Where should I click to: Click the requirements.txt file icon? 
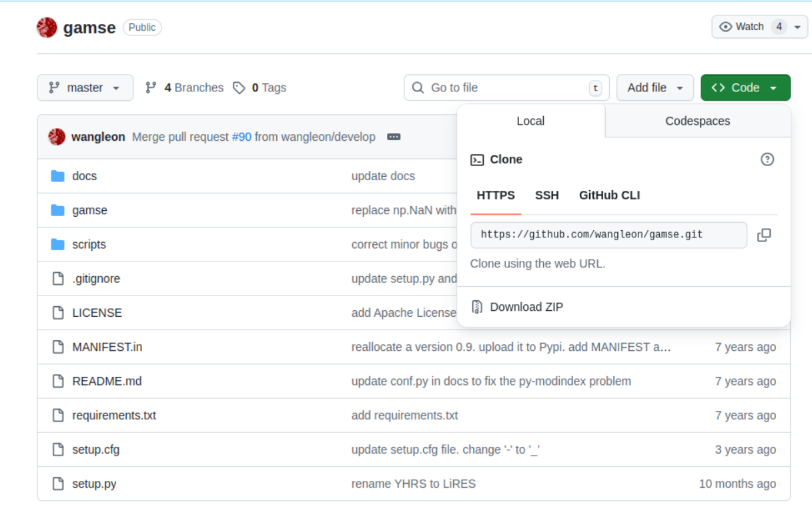pyautogui.click(x=58, y=415)
